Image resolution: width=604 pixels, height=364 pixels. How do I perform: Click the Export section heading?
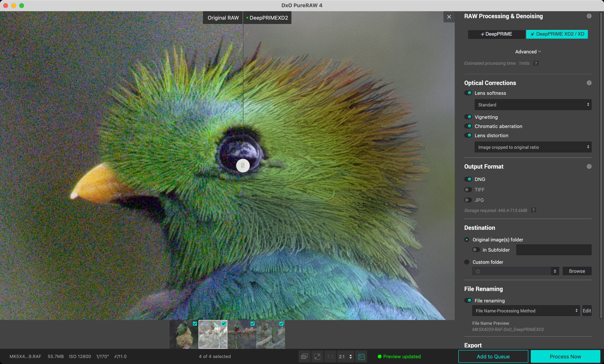(473, 345)
